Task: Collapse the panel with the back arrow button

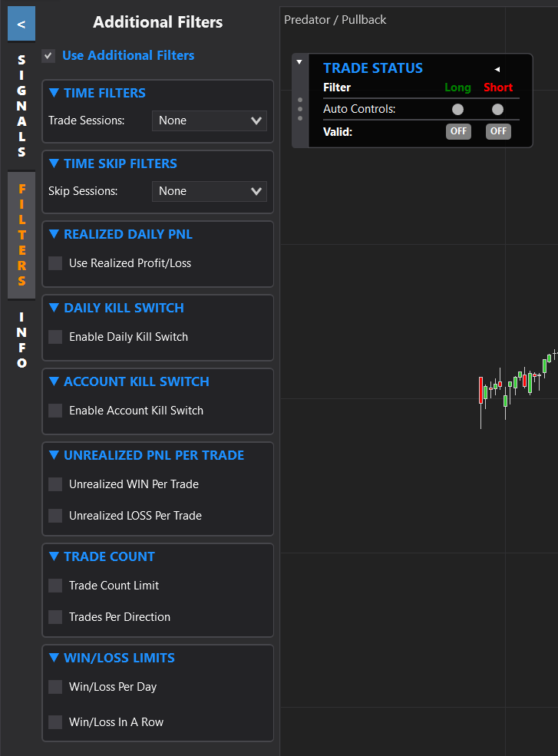Action: click(21, 24)
